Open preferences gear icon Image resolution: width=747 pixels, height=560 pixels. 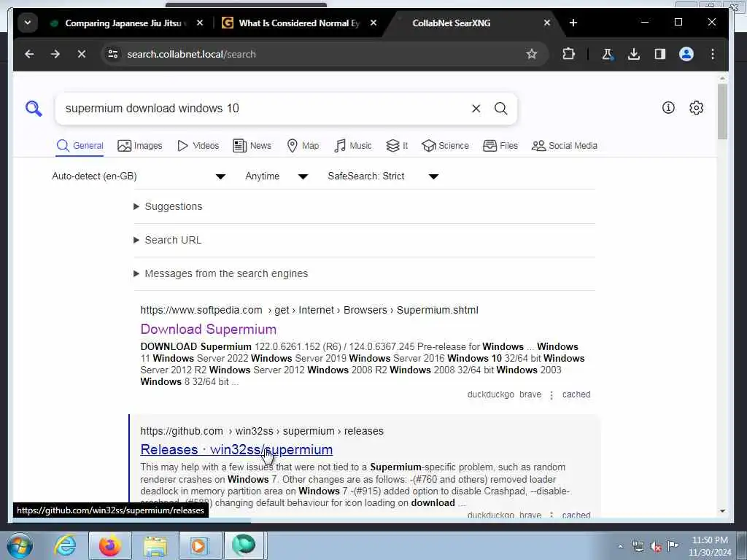[x=696, y=108]
